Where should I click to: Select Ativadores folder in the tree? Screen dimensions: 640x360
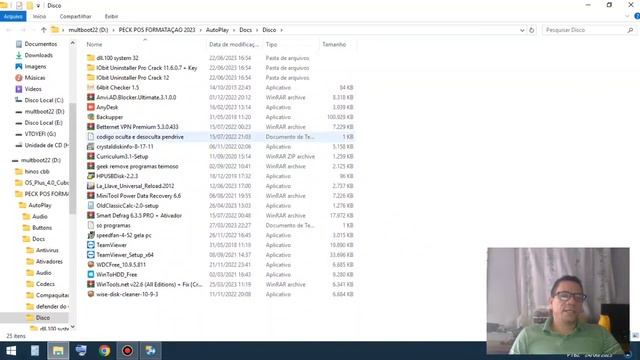point(49,262)
